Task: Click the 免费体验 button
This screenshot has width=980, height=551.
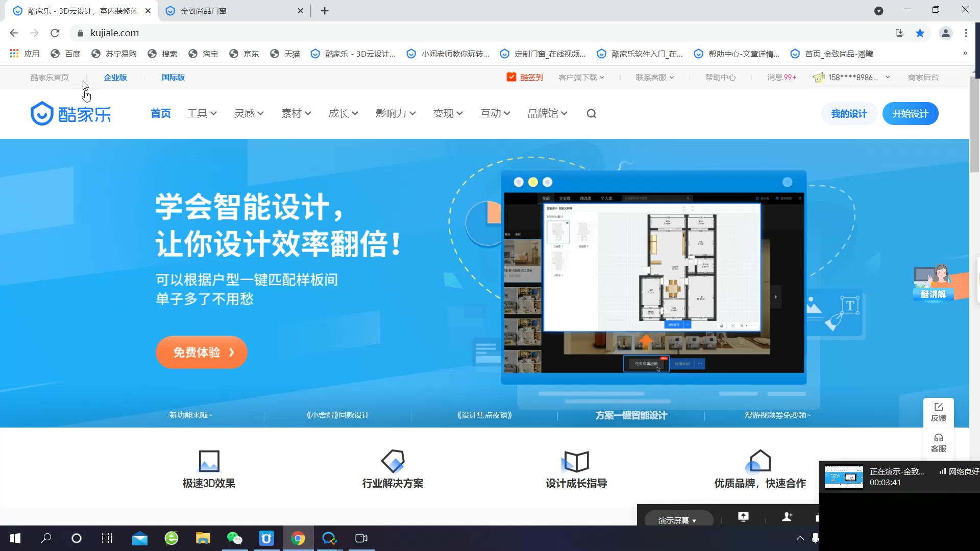Action: (202, 353)
